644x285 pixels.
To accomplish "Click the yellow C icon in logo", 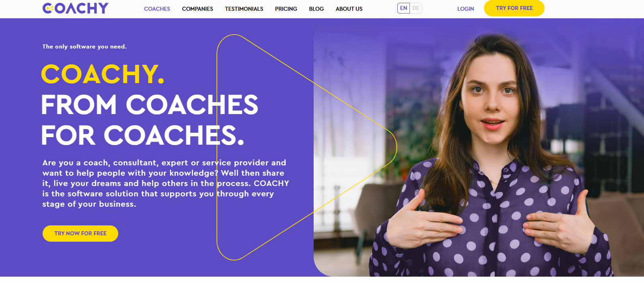I will click(48, 8).
